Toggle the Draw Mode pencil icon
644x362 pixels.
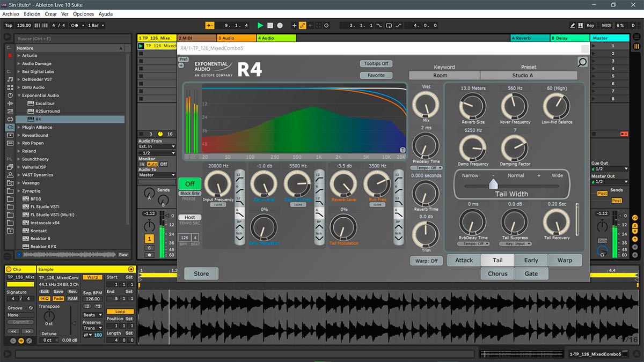(x=573, y=25)
